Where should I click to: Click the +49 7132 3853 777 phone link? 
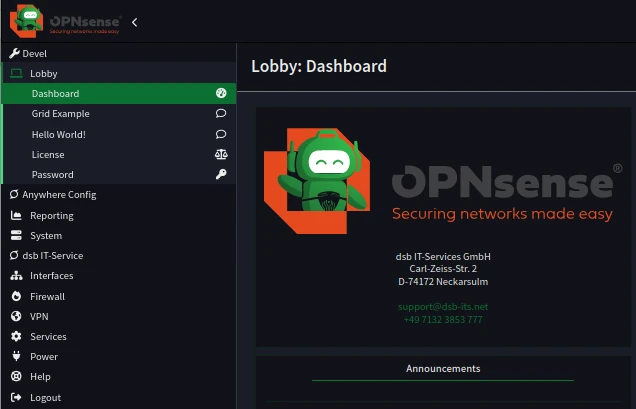coord(443,320)
